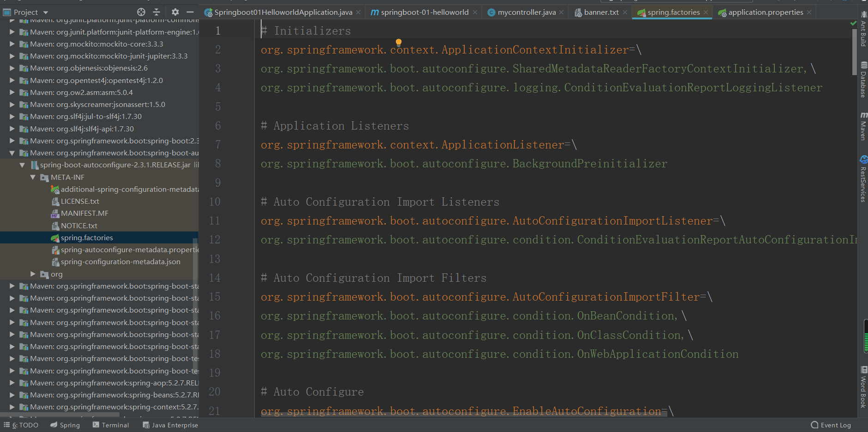Open the RestServices side panel
The width and height of the screenshot is (868, 432).
pyautogui.click(x=863, y=179)
